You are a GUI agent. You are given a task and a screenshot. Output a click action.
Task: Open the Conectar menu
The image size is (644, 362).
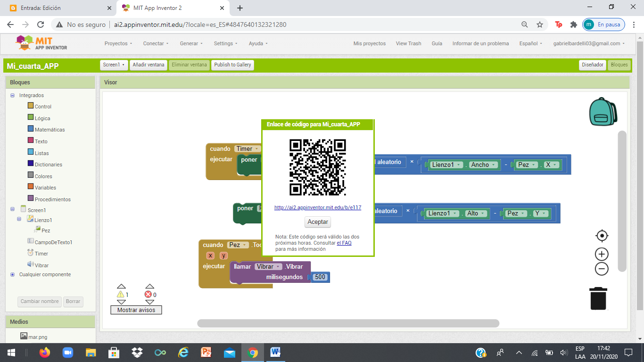coord(156,43)
